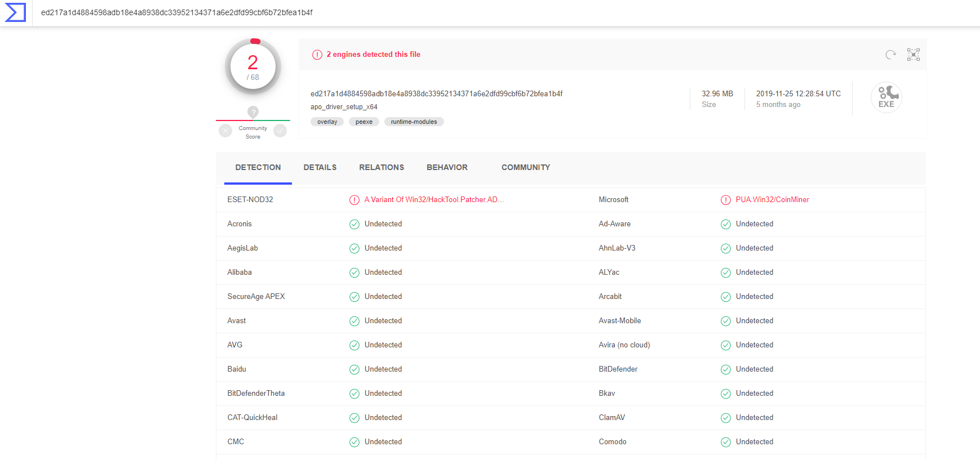
Task: Click the 'BitDefenderTheta' engine name
Action: (x=256, y=394)
